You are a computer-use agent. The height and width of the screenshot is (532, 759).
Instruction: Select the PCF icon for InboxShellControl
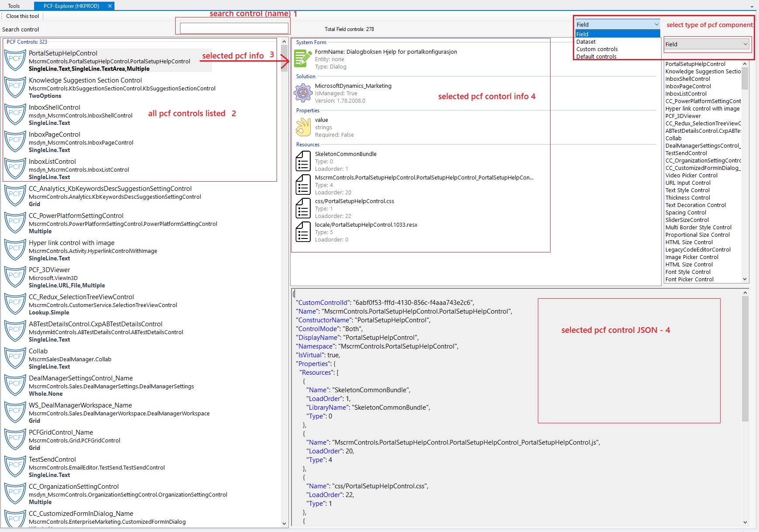(15, 115)
